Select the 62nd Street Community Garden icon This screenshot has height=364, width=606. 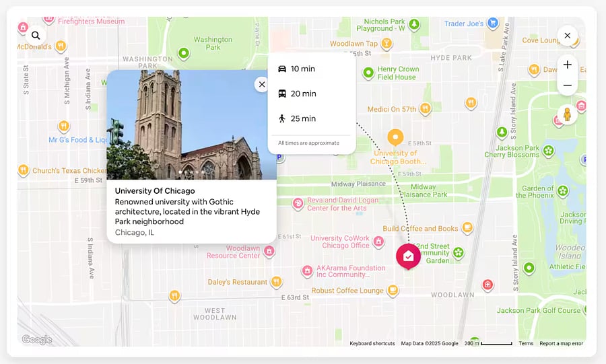[x=459, y=252]
